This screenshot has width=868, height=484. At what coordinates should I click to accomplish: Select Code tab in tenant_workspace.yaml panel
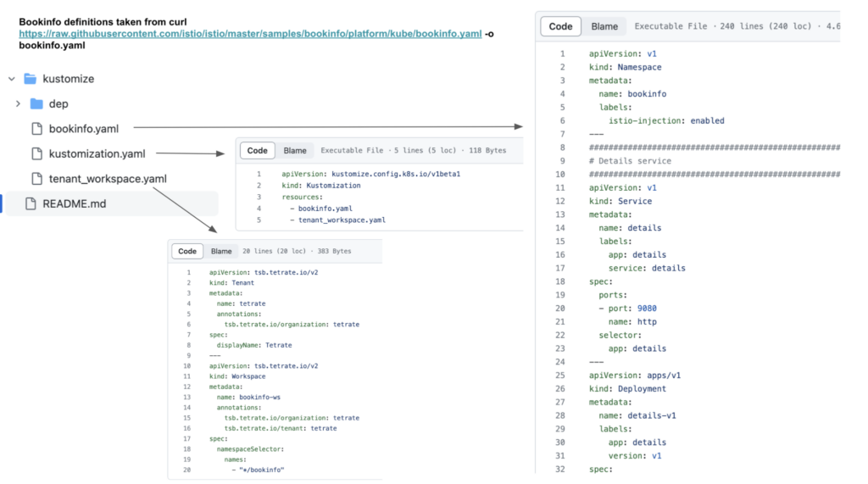(x=187, y=251)
